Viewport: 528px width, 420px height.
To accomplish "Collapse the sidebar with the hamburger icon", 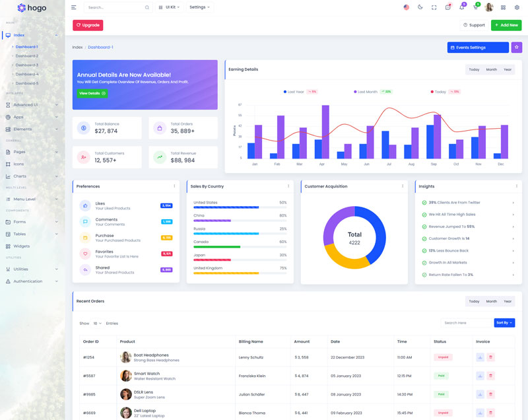I will (x=73, y=7).
